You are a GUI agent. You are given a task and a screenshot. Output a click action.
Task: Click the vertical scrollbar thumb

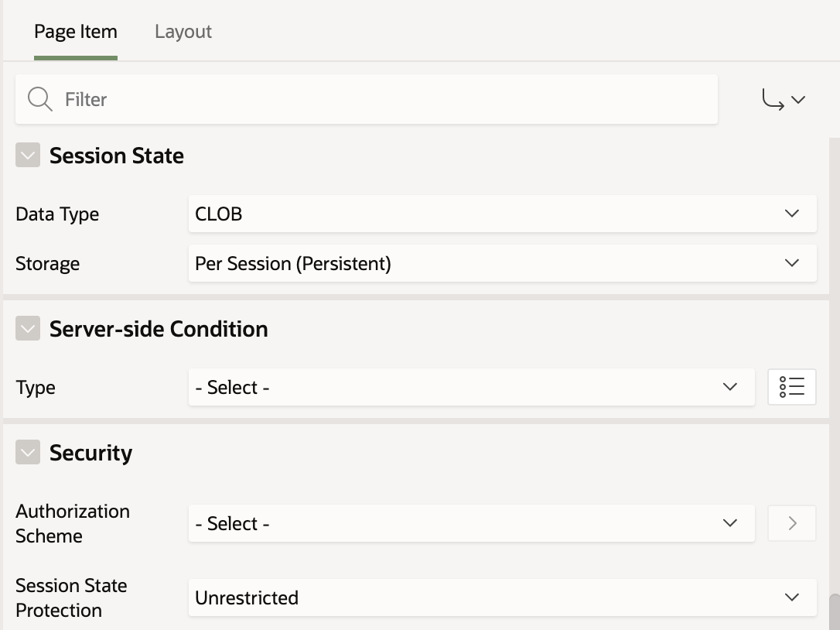[834, 611]
